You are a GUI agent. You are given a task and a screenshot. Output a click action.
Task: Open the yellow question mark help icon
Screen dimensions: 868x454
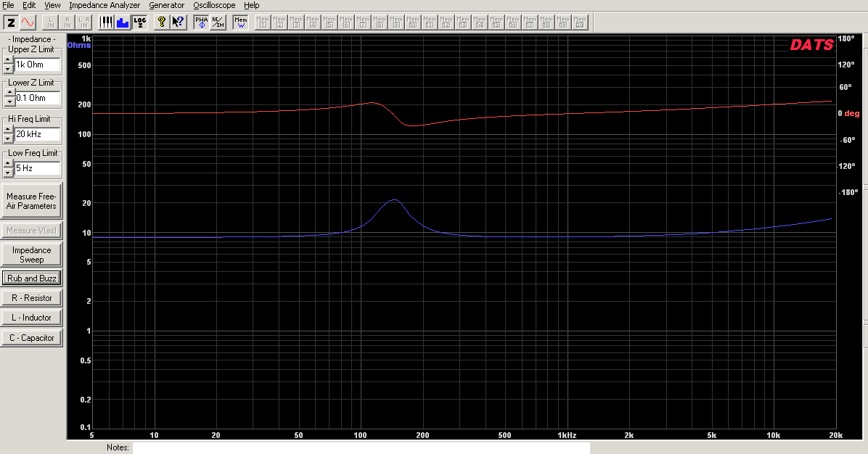click(x=161, y=22)
